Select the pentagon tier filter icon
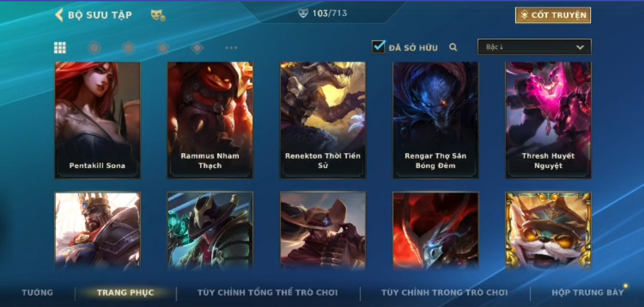The height and width of the screenshot is (307, 644). (x=163, y=48)
